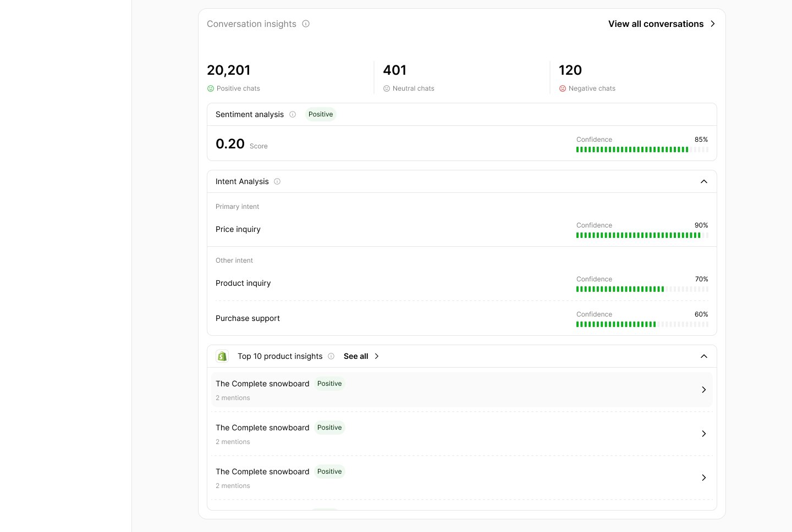
Task: Click the Intent Analysis title
Action: (x=242, y=181)
